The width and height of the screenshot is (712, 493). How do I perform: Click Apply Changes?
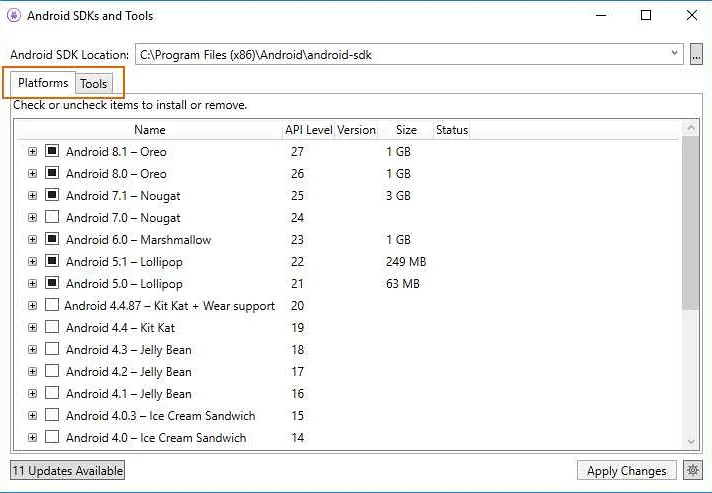click(x=627, y=471)
